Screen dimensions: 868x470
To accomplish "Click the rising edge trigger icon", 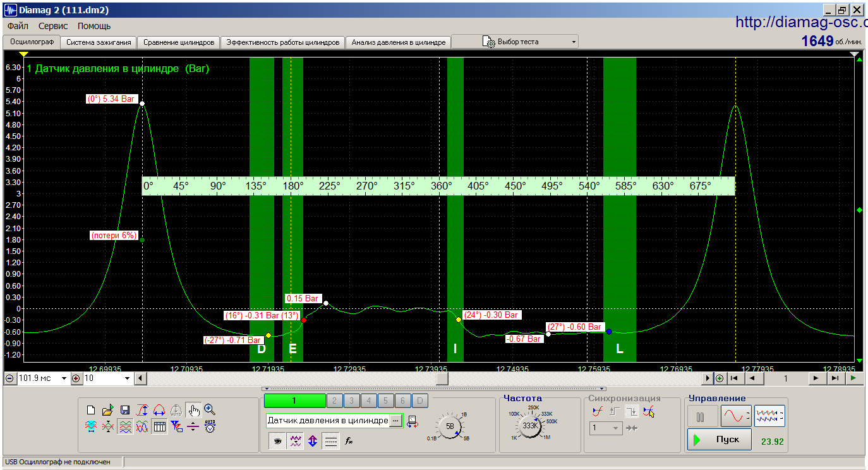I will 616,411.
